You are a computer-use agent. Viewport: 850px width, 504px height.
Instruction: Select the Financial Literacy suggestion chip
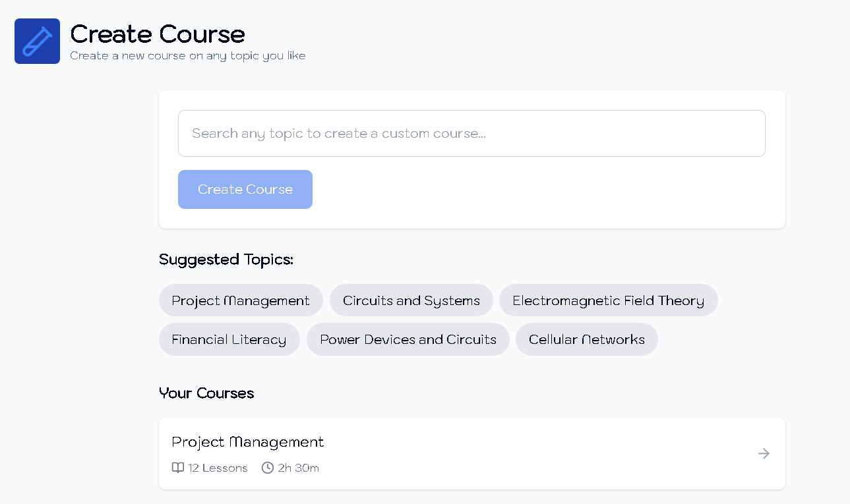pyautogui.click(x=229, y=339)
